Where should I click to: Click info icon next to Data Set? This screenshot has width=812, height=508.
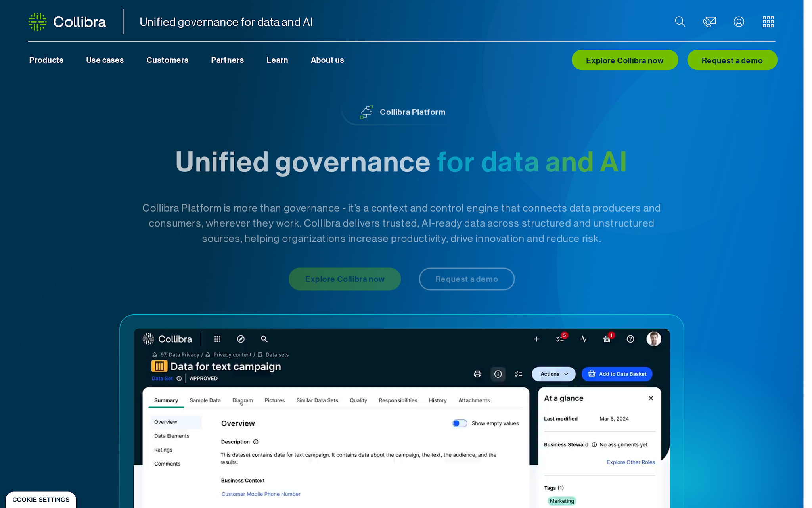179,379
